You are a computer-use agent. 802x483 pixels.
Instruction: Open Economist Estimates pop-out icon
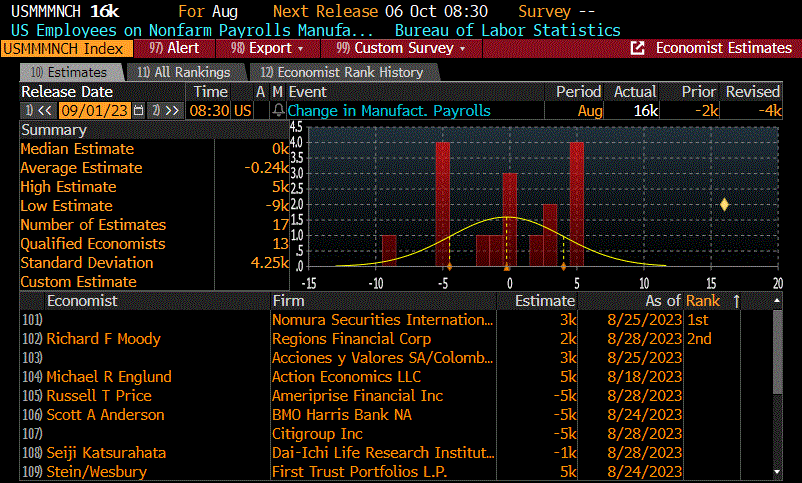[x=637, y=48]
